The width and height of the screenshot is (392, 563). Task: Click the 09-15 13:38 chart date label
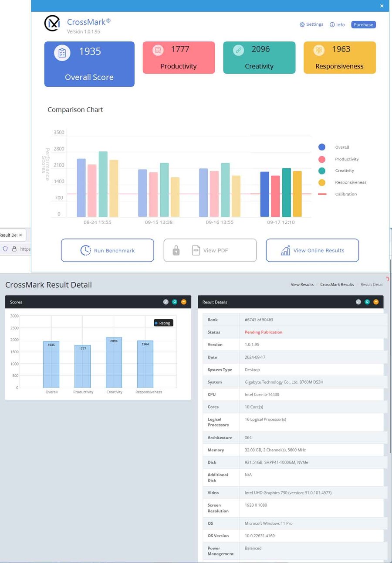[159, 222]
